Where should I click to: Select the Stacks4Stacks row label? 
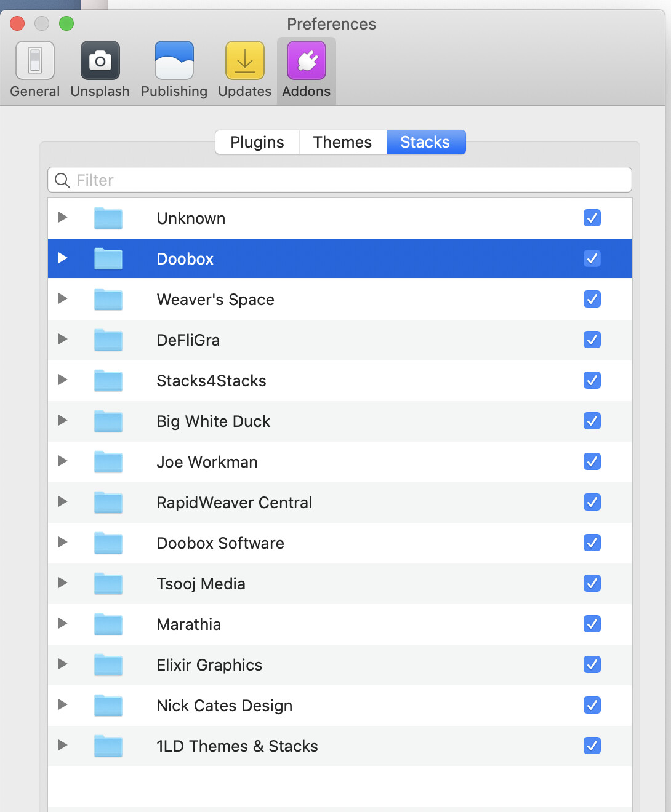pyautogui.click(x=211, y=381)
